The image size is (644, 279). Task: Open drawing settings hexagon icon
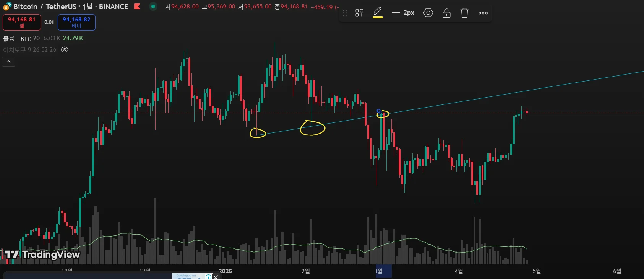[x=428, y=13]
